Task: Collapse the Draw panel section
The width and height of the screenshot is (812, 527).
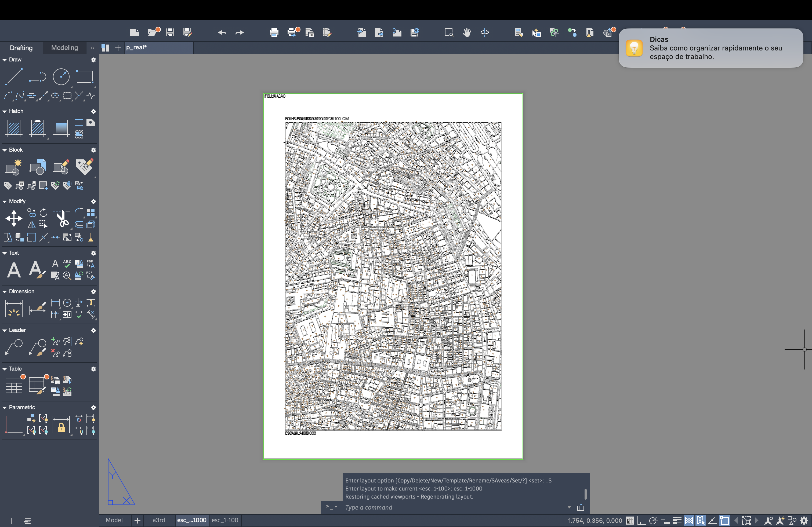Action: [x=5, y=60]
